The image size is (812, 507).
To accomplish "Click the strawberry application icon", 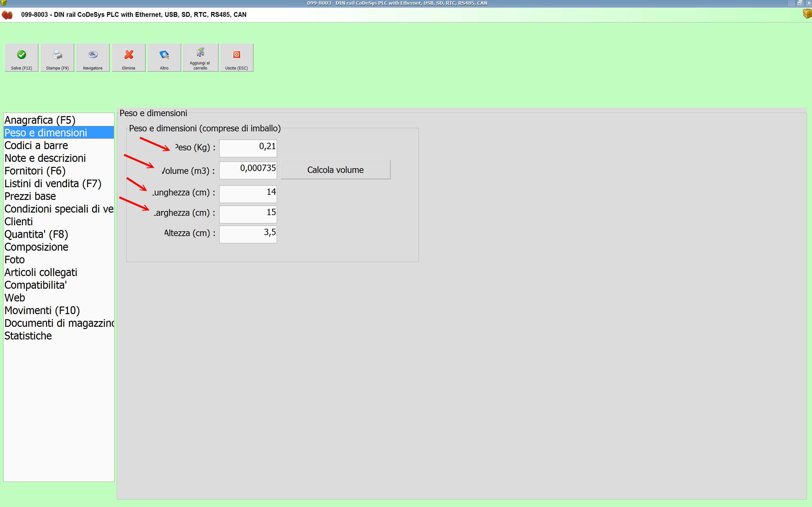I will [7, 15].
